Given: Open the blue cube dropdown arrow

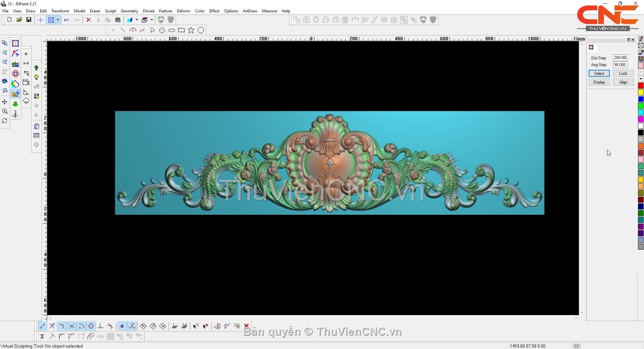Looking at the screenshot, I should click(x=137, y=20).
